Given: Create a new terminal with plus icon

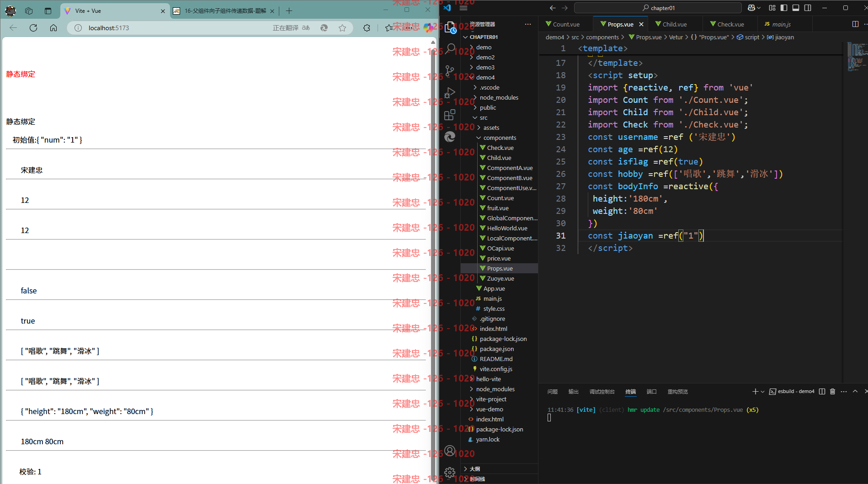Looking at the screenshot, I should tap(755, 392).
